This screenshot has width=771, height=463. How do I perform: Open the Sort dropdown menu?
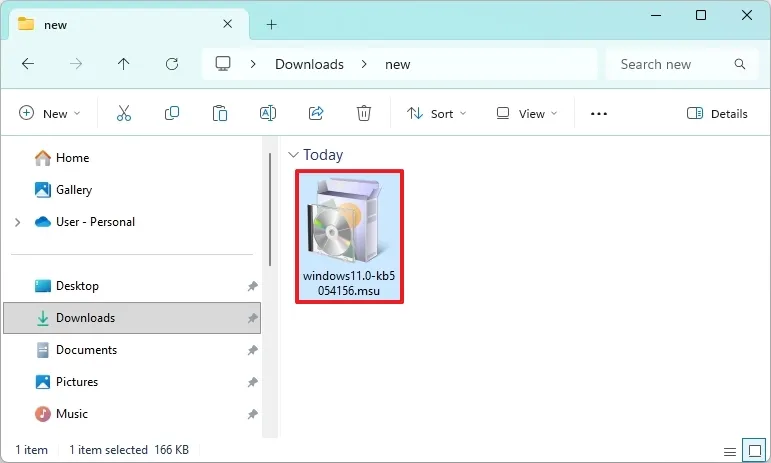[437, 114]
